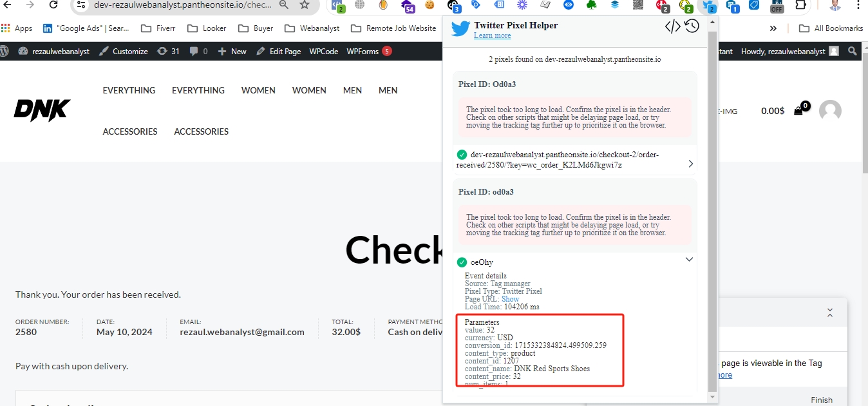Click Customize in admin bar

[x=124, y=51]
